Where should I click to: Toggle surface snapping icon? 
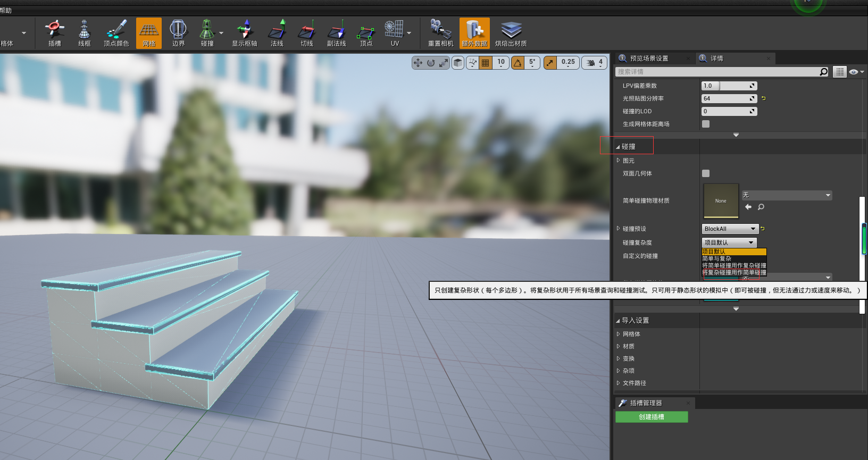473,63
